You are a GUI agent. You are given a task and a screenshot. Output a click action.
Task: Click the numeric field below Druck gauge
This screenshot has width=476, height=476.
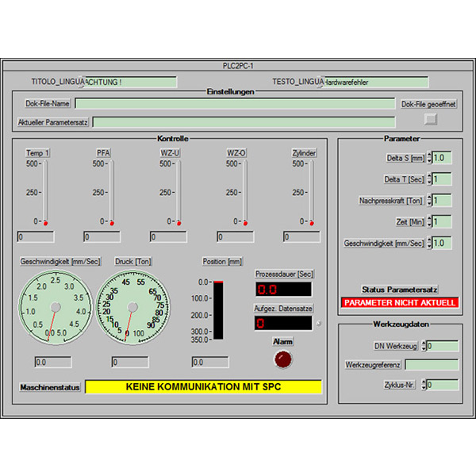130,363
